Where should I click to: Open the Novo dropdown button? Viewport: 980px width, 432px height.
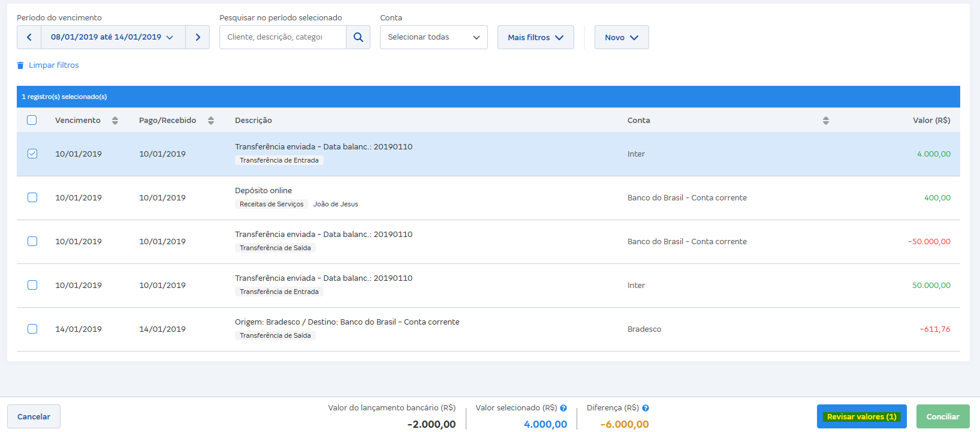coord(621,37)
